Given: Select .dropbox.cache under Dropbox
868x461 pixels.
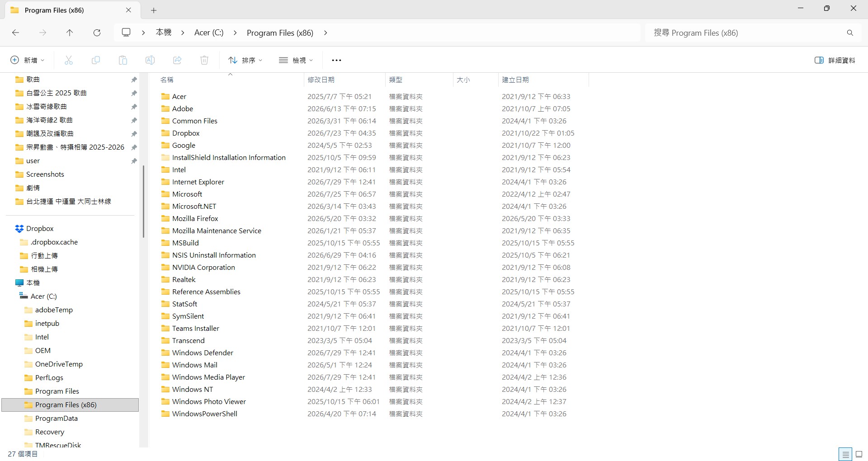Looking at the screenshot, I should pos(54,242).
